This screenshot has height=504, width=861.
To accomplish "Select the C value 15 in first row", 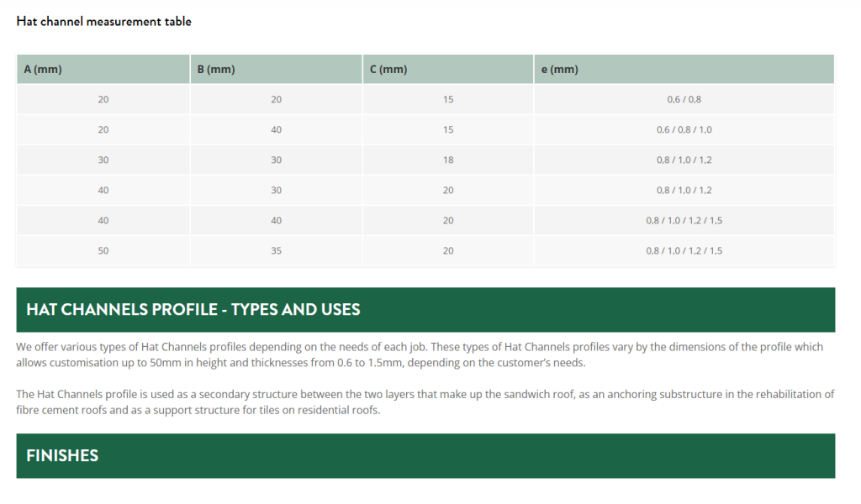I will pyautogui.click(x=448, y=99).
